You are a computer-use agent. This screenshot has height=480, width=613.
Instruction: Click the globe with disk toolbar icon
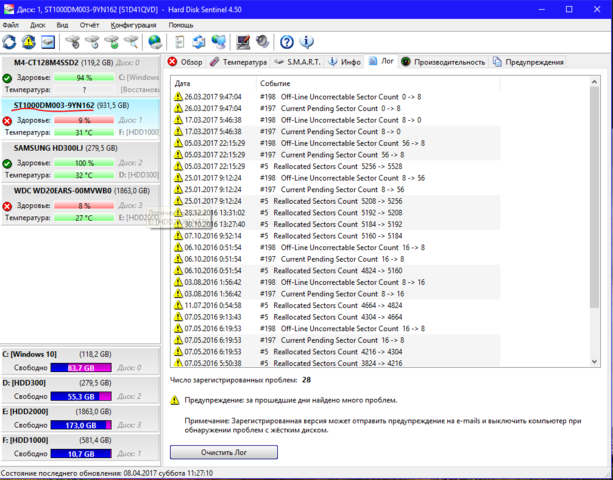pyautogui.click(x=155, y=42)
